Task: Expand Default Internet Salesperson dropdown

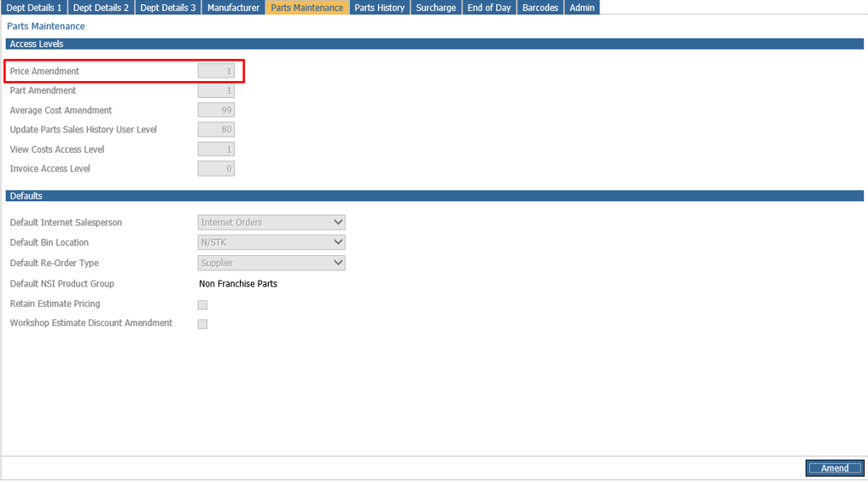Action: [271, 223]
